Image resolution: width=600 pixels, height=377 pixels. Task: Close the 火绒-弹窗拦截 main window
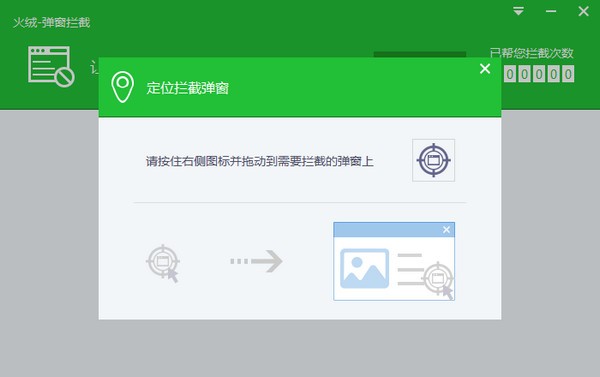(583, 11)
